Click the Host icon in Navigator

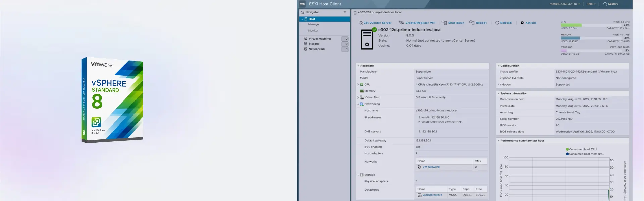point(306,19)
